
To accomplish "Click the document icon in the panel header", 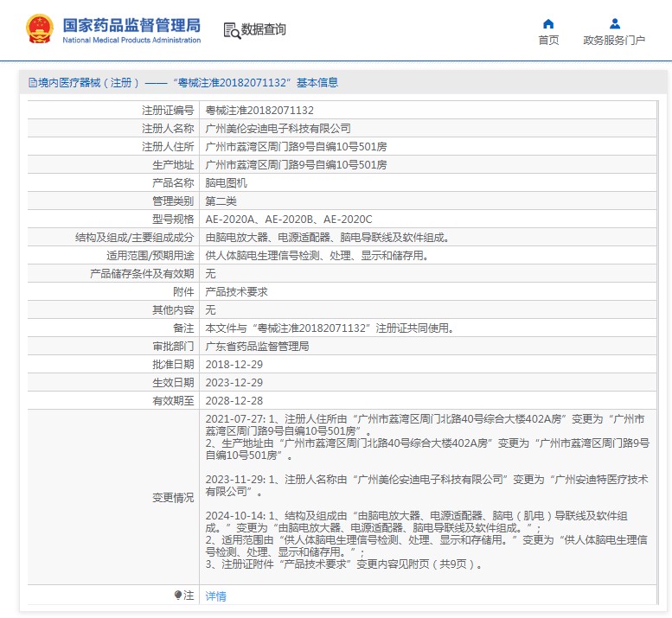I will (32, 83).
